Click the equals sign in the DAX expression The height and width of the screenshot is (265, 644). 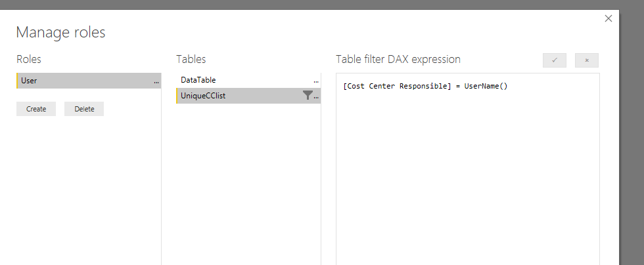point(458,86)
